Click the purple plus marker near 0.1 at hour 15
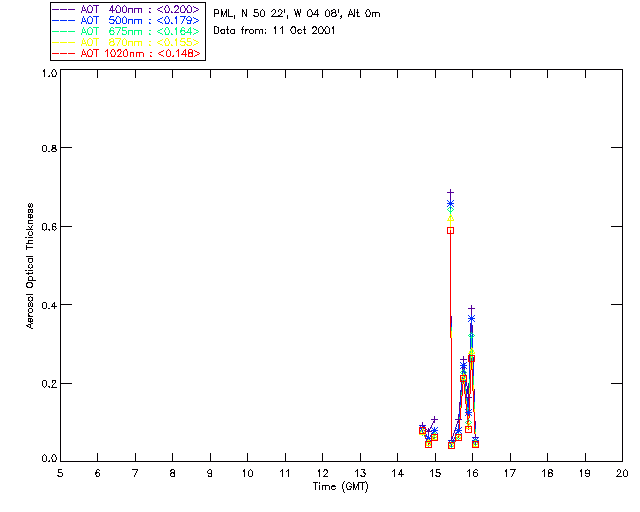This screenshot has width=640, height=512. (x=435, y=419)
